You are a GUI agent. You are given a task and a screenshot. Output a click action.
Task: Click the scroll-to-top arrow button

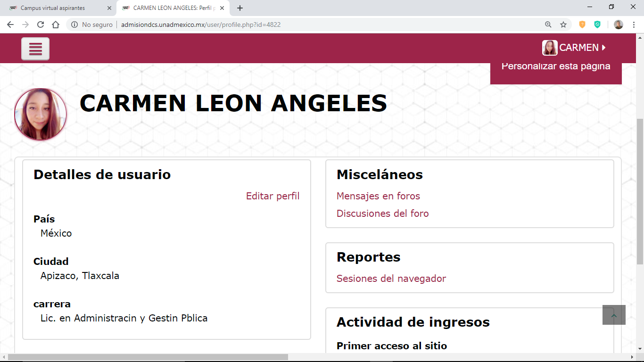[x=614, y=315]
